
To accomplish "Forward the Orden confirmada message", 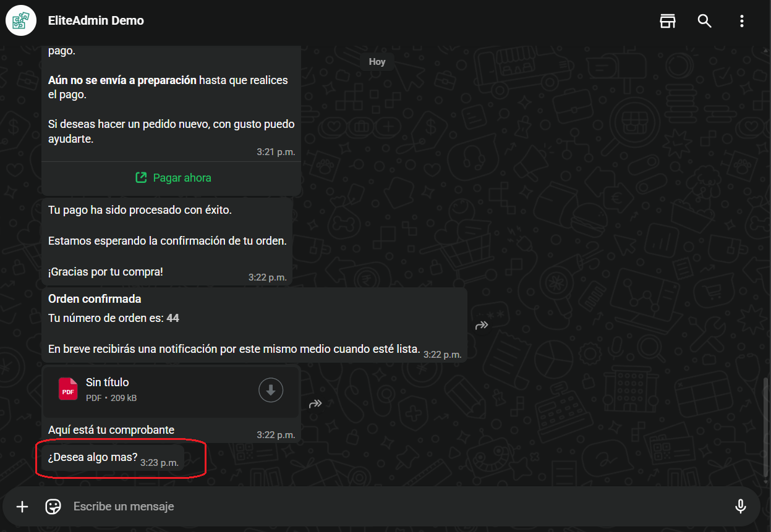I will pyautogui.click(x=482, y=325).
